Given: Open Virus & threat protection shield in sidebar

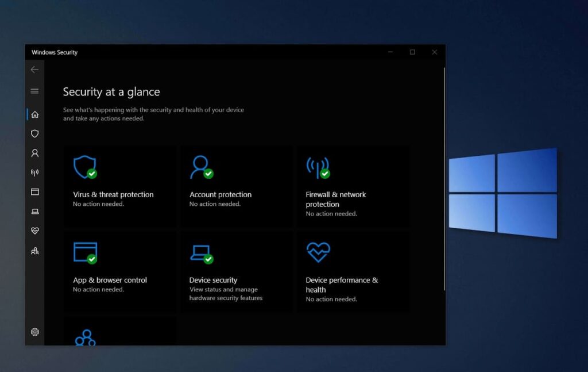Looking at the screenshot, I should click(x=35, y=133).
